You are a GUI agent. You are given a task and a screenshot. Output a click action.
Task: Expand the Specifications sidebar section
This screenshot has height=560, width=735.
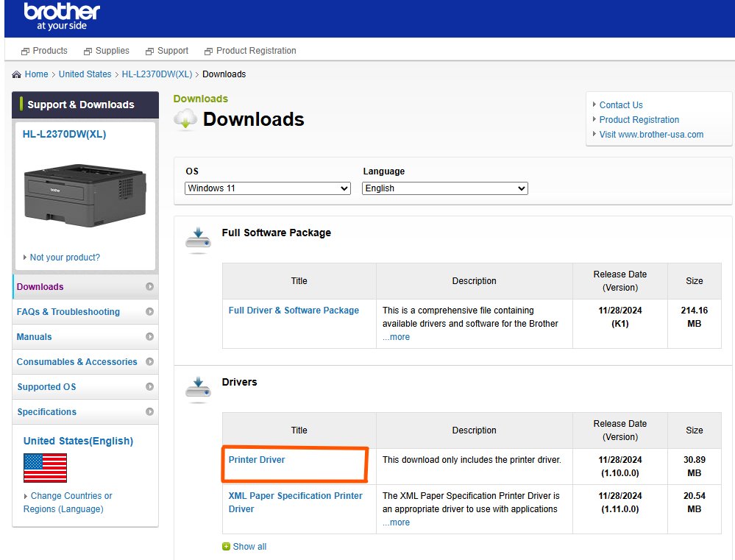(x=46, y=411)
